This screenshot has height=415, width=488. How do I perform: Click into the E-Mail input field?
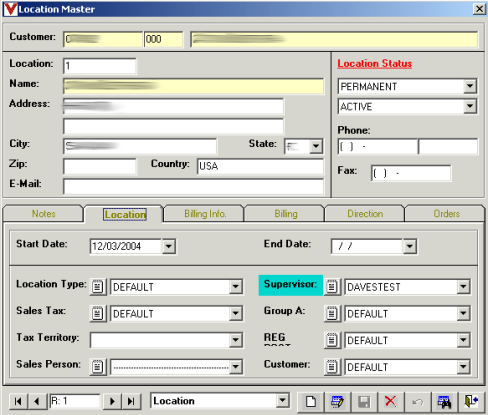point(193,187)
